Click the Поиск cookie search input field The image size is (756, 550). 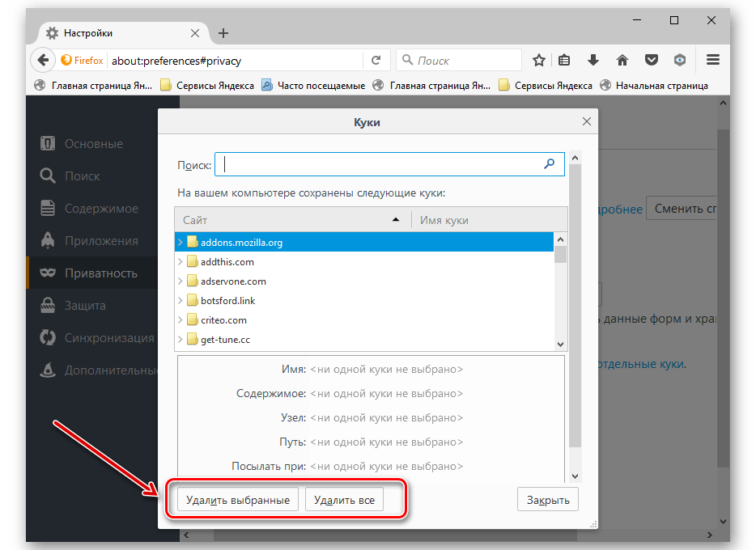[380, 164]
